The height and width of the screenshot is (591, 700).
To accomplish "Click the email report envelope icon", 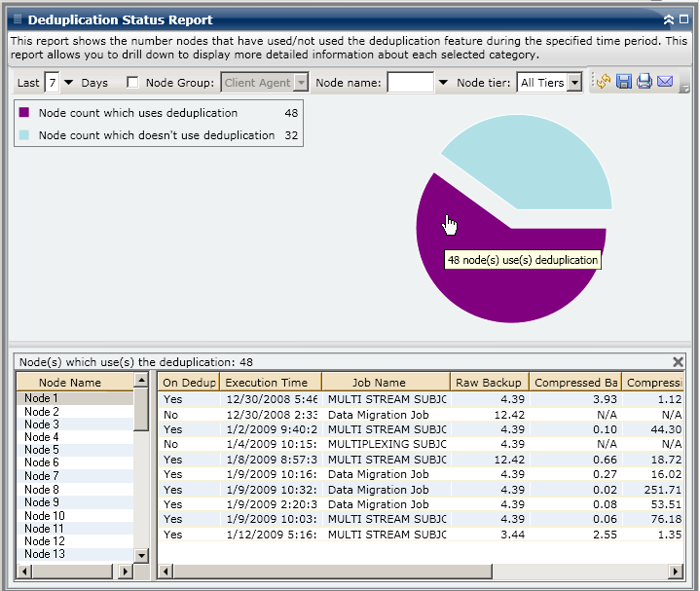I will [666, 83].
